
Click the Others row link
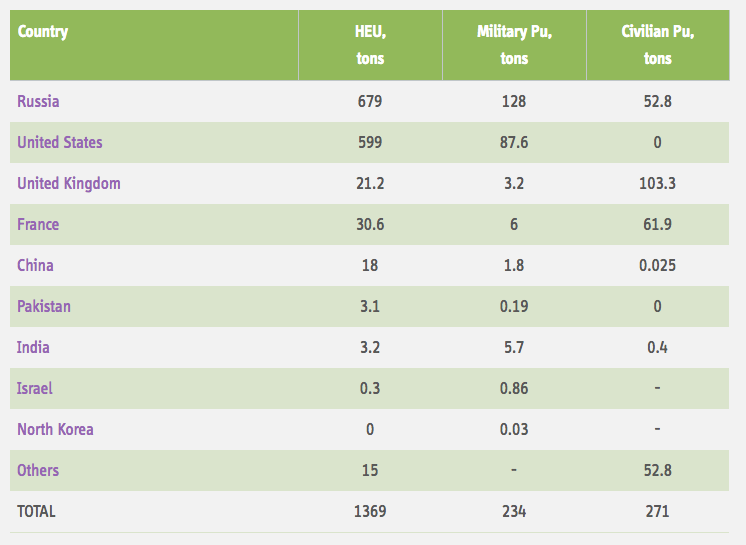(x=38, y=470)
